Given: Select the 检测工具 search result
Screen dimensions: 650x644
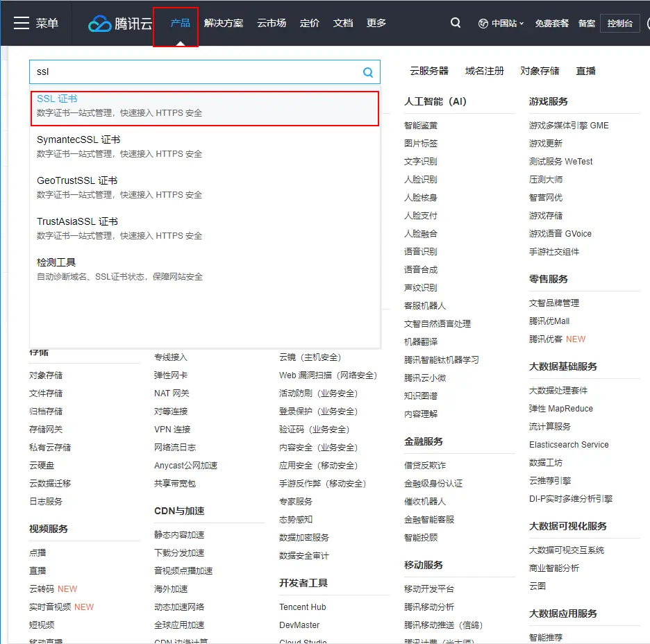Looking at the screenshot, I should point(205,269).
